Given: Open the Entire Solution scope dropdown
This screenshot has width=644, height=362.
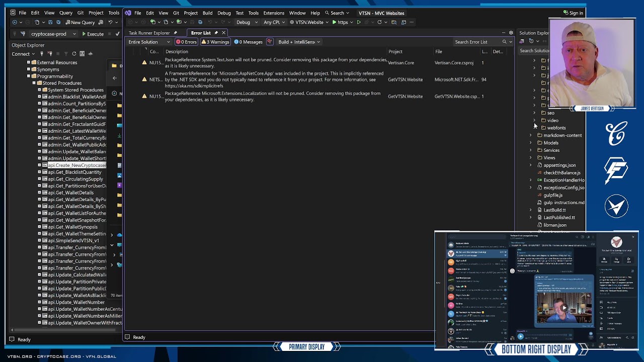Looking at the screenshot, I should [x=149, y=42].
